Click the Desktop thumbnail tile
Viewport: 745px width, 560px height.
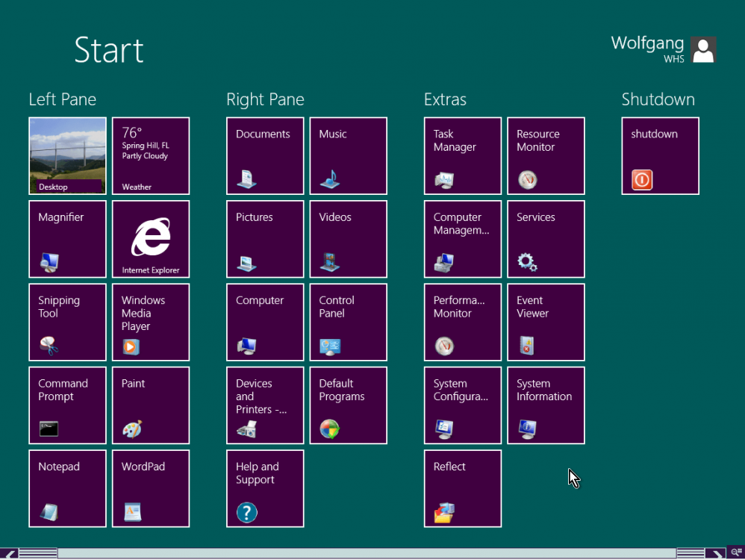(x=67, y=155)
